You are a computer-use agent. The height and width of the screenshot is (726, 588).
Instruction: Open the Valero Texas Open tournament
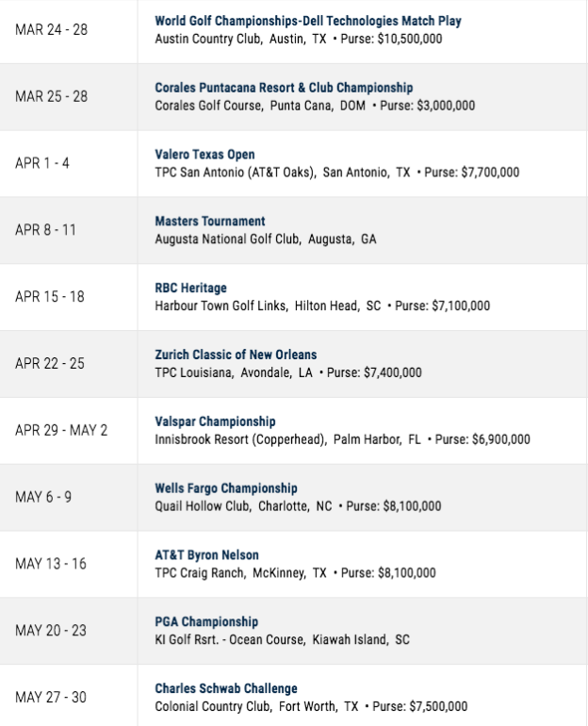[x=204, y=155]
